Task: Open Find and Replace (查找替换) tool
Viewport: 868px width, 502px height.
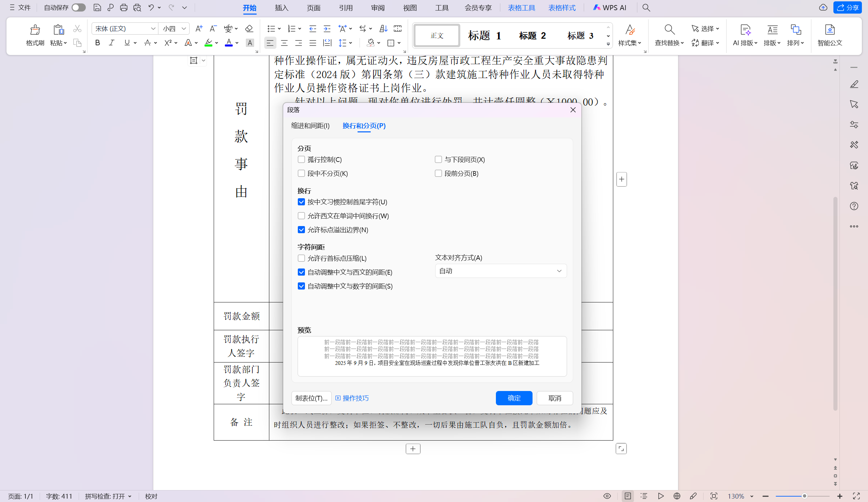Action: [669, 35]
